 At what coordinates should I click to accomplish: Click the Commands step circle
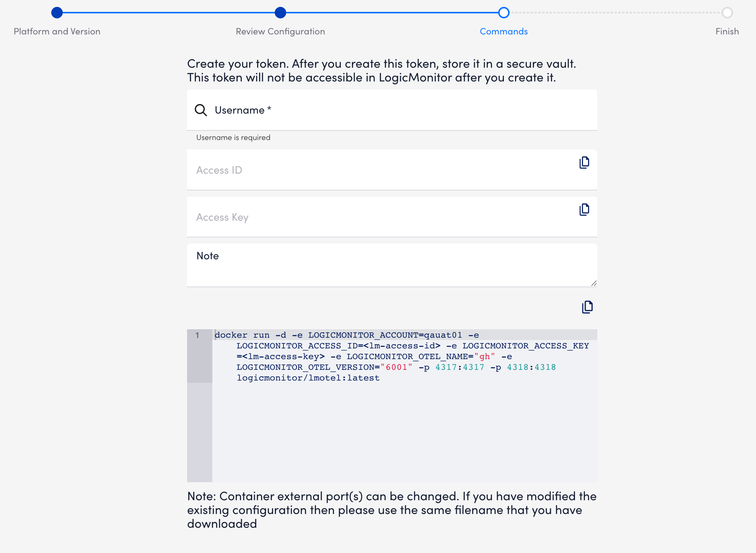(503, 13)
